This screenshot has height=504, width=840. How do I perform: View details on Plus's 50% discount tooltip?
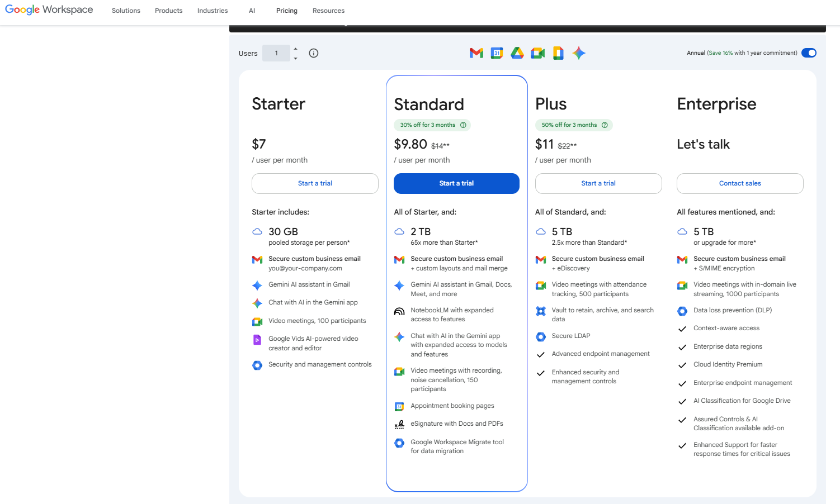pos(605,125)
